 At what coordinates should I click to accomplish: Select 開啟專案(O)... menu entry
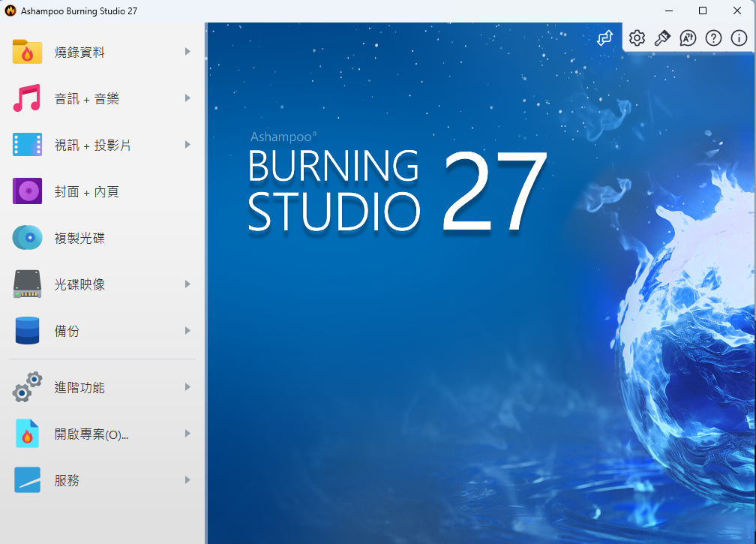pos(102,433)
